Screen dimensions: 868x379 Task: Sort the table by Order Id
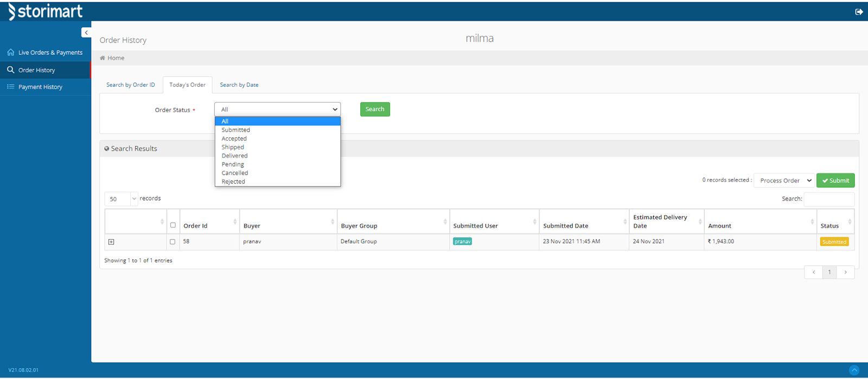coord(209,222)
